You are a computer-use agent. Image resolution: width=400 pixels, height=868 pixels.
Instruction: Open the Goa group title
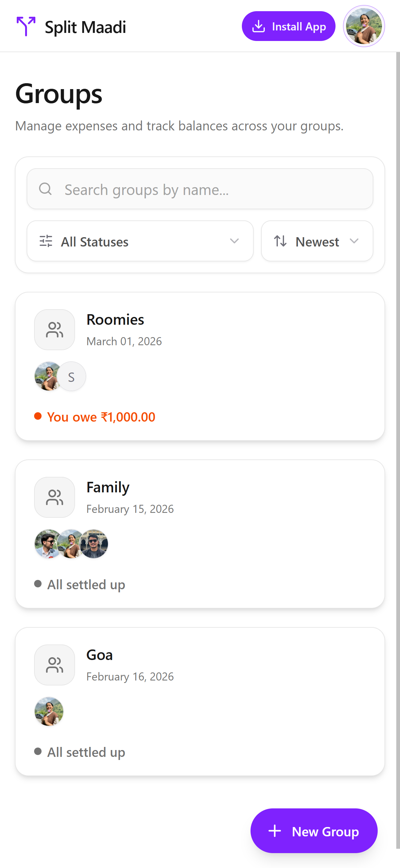click(99, 655)
